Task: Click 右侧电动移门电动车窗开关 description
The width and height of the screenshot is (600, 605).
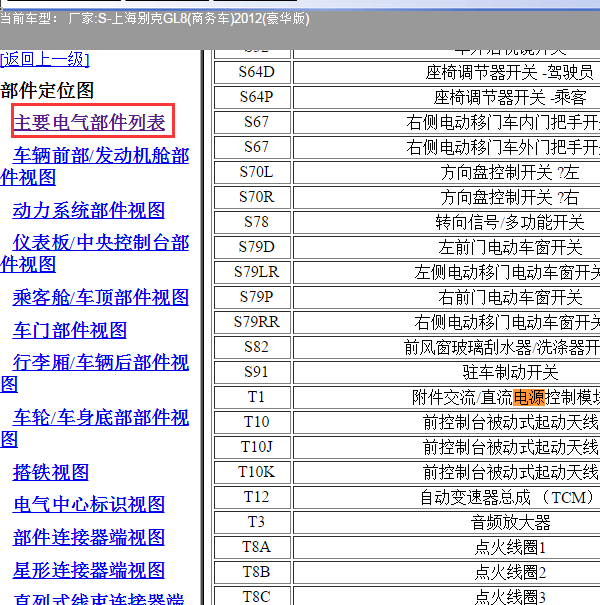Action: click(507, 323)
